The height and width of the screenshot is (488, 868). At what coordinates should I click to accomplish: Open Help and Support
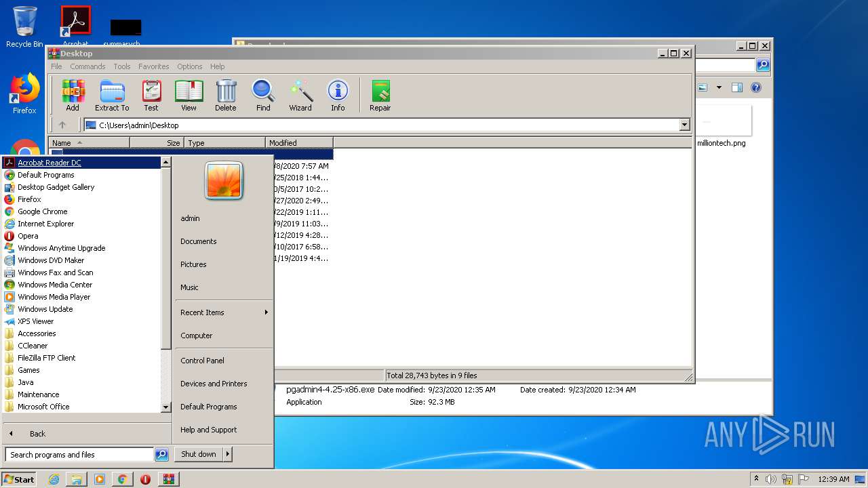tap(209, 430)
